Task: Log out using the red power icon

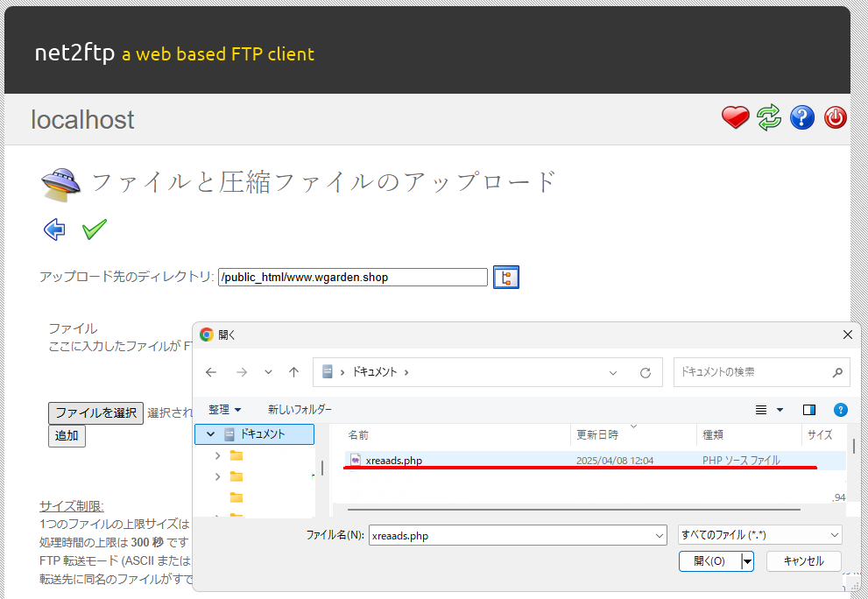Action: [x=836, y=117]
